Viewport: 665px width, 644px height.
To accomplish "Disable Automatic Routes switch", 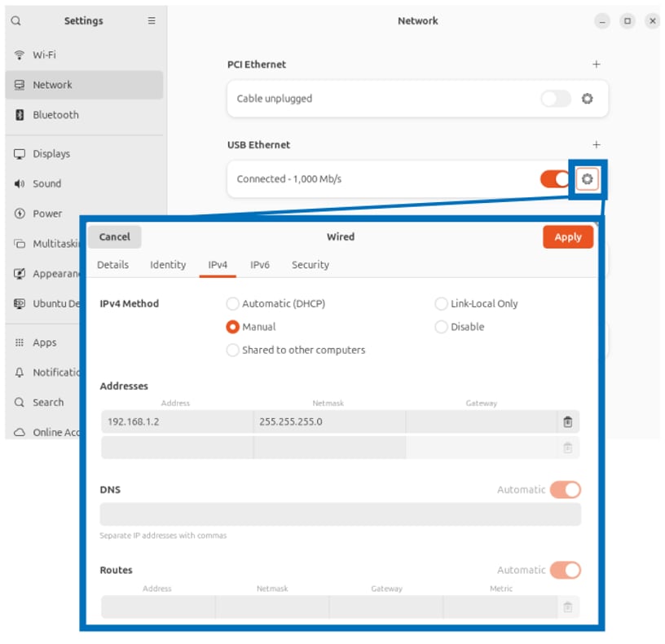I will pos(565,570).
